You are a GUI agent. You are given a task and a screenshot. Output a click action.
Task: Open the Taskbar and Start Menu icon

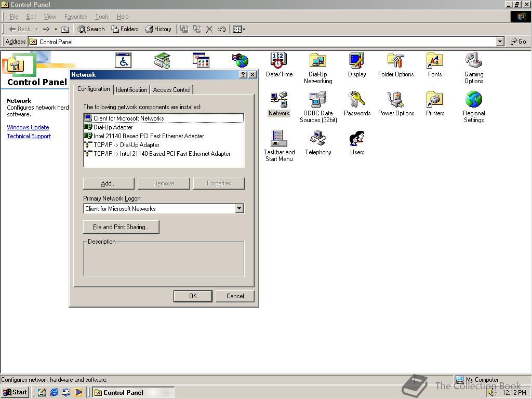click(279, 146)
